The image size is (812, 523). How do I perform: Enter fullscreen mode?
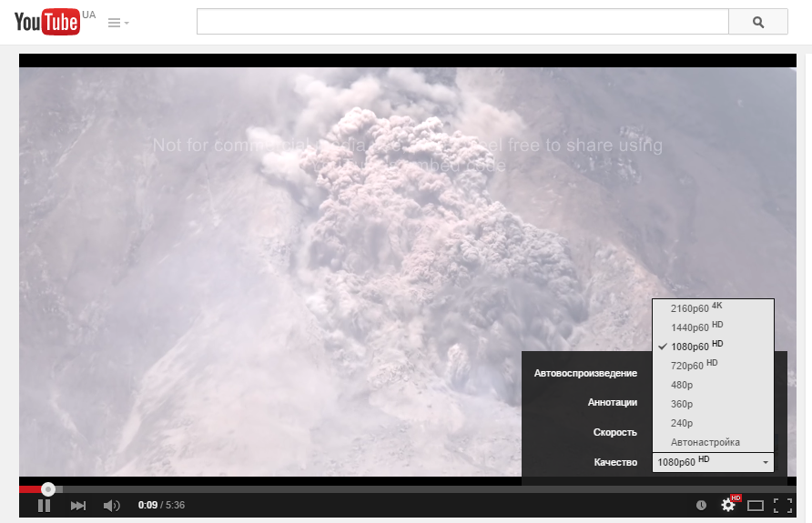[x=782, y=506]
